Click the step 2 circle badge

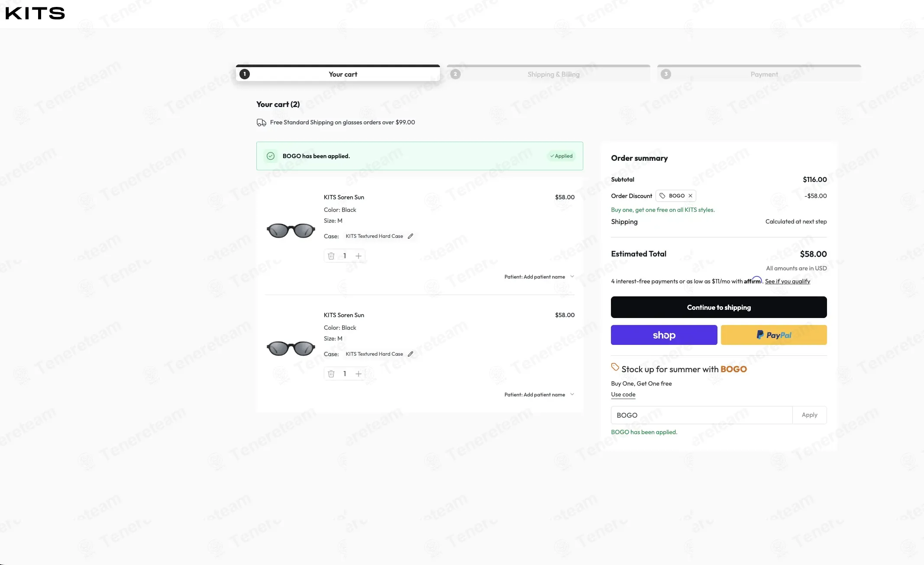[455, 74]
